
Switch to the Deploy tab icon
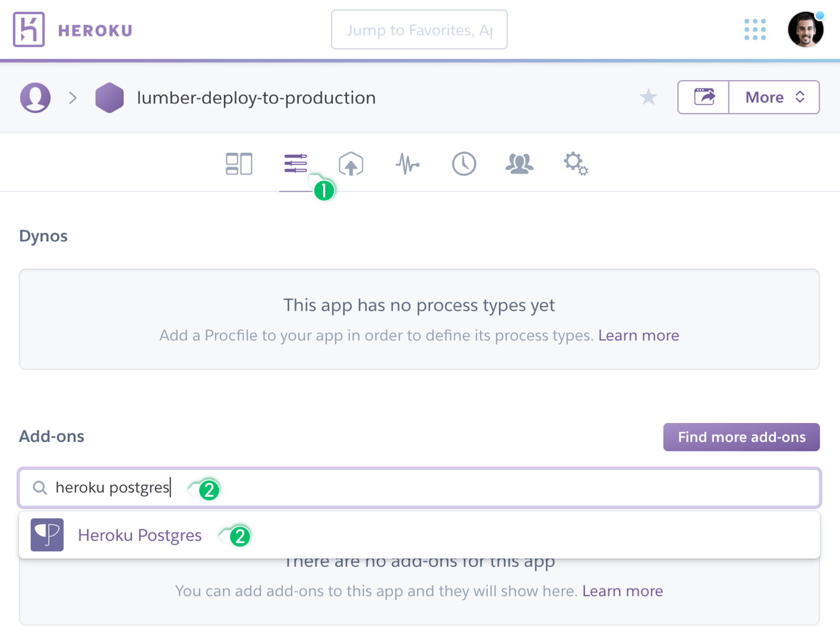(351, 164)
